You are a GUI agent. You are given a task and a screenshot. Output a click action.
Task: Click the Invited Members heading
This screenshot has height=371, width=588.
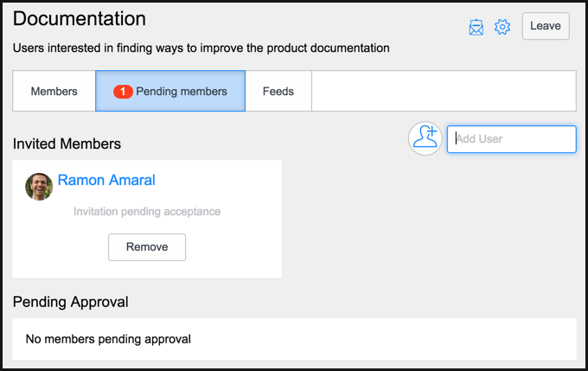[67, 144]
